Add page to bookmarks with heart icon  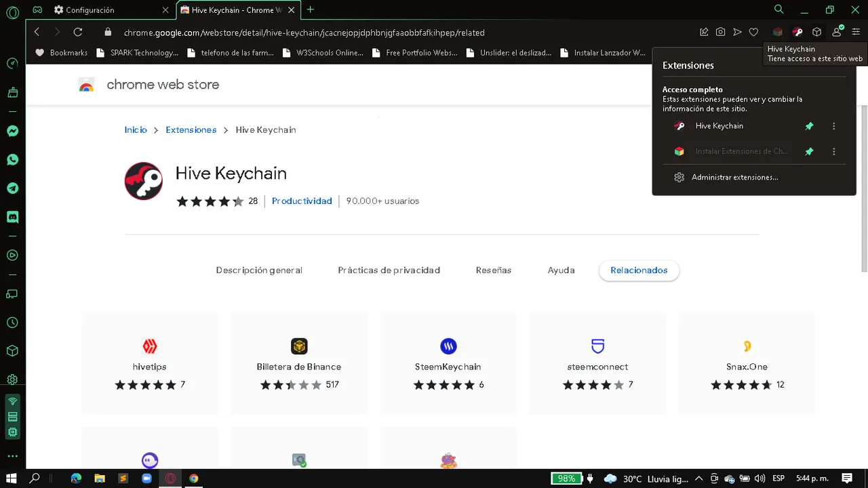(x=753, y=32)
